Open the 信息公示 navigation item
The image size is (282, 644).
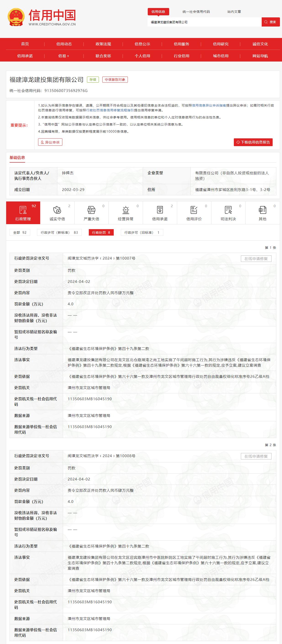tap(142, 44)
